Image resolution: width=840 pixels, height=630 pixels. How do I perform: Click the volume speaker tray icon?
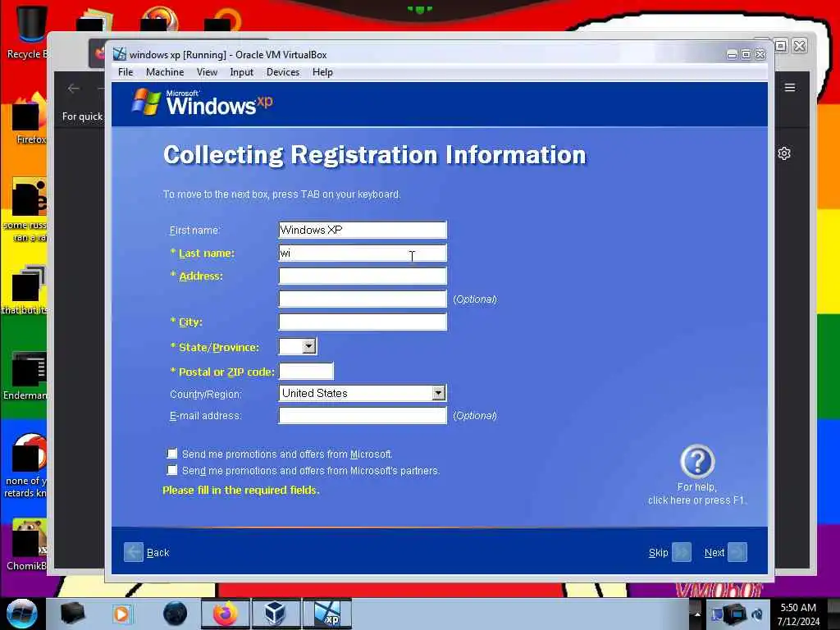point(757,614)
